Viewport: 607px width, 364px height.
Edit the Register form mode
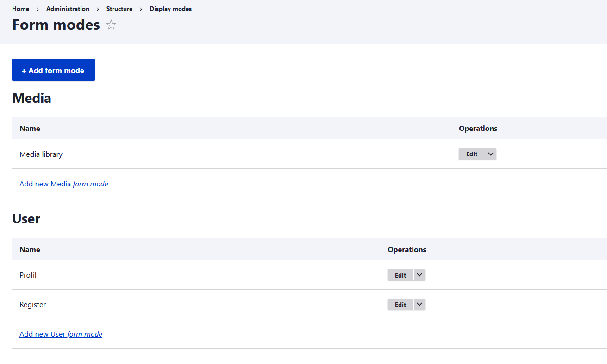(400, 305)
